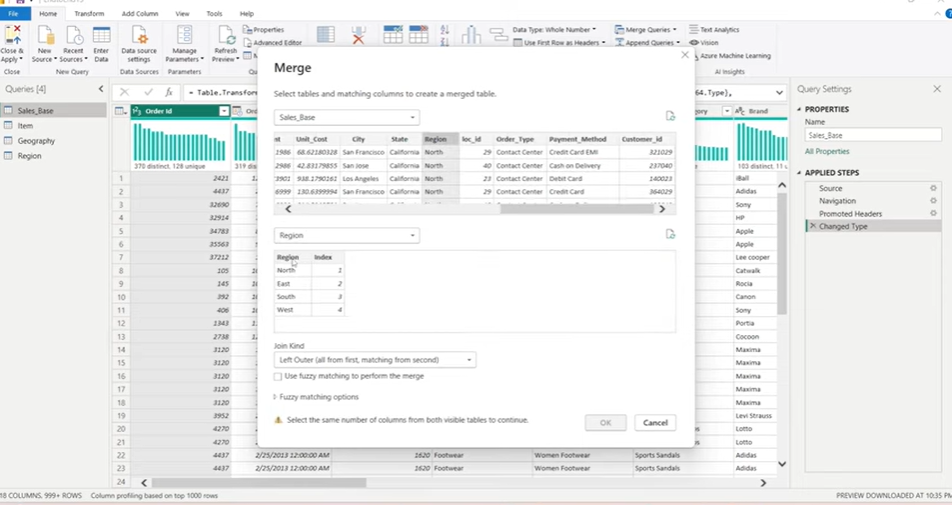This screenshot has width=952, height=505.
Task: Open Region table dropdown in Merge
Action: tap(347, 235)
